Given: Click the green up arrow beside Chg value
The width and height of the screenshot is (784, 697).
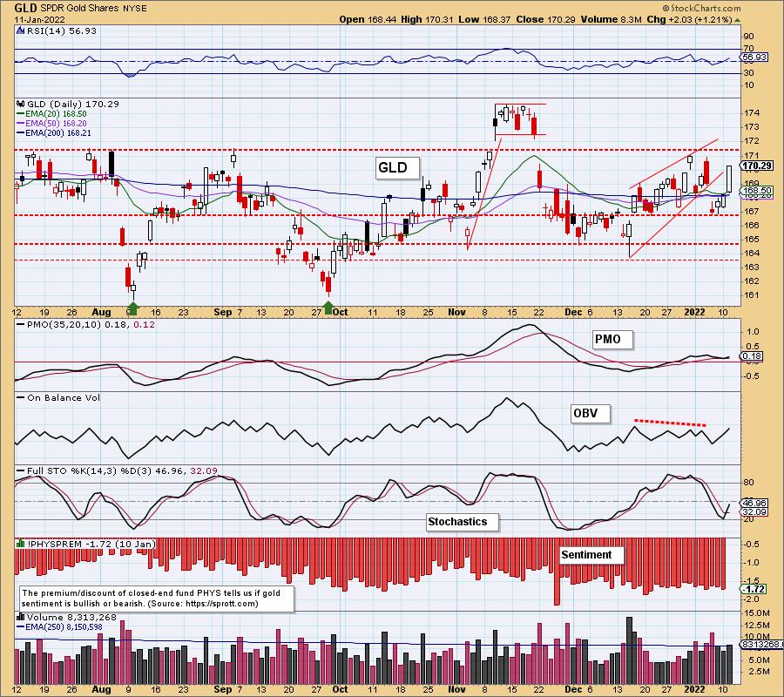Looking at the screenshot, I should [x=738, y=20].
